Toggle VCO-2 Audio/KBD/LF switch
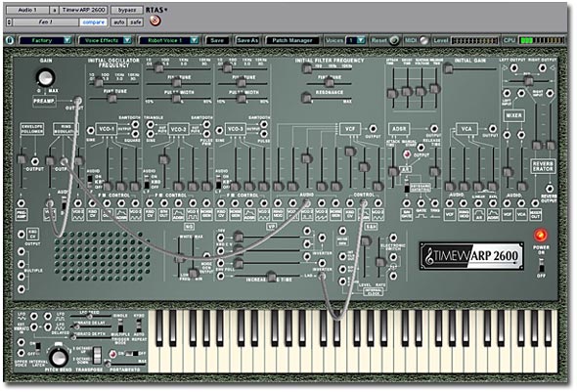The image size is (577, 392). pos(147,182)
